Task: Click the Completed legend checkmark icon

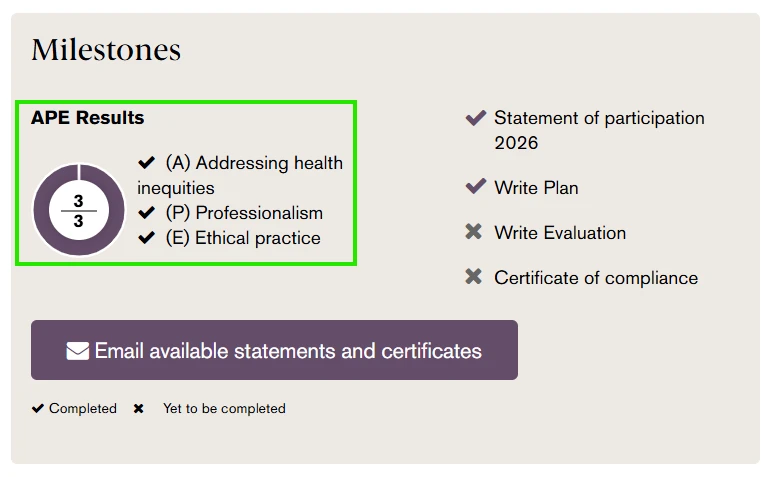Action: pyautogui.click(x=38, y=408)
